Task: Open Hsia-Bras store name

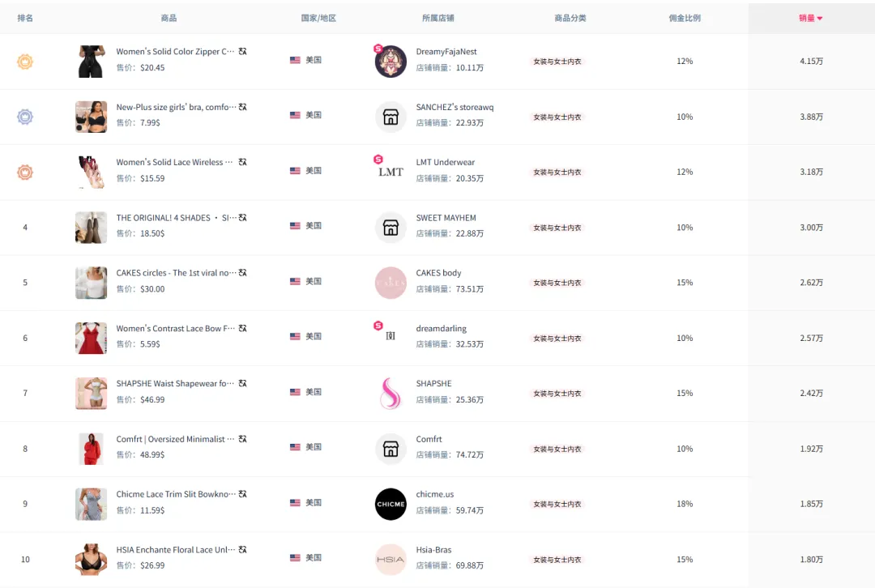Action: (x=433, y=549)
